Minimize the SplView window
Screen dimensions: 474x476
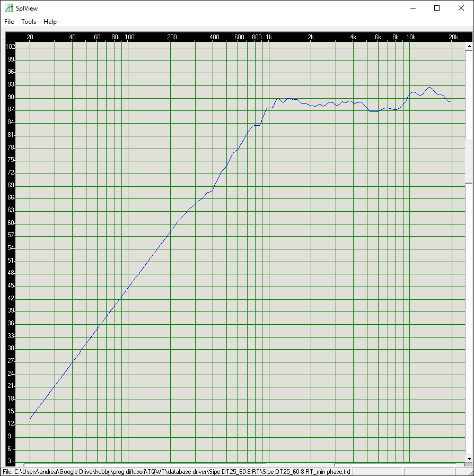click(x=412, y=8)
